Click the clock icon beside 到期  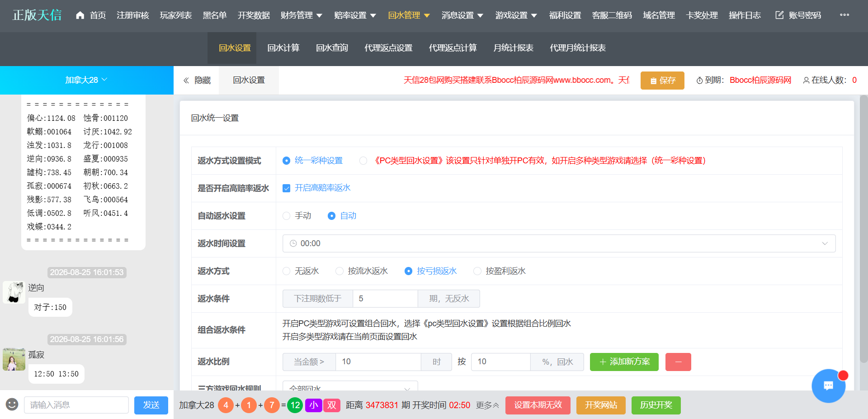point(699,81)
